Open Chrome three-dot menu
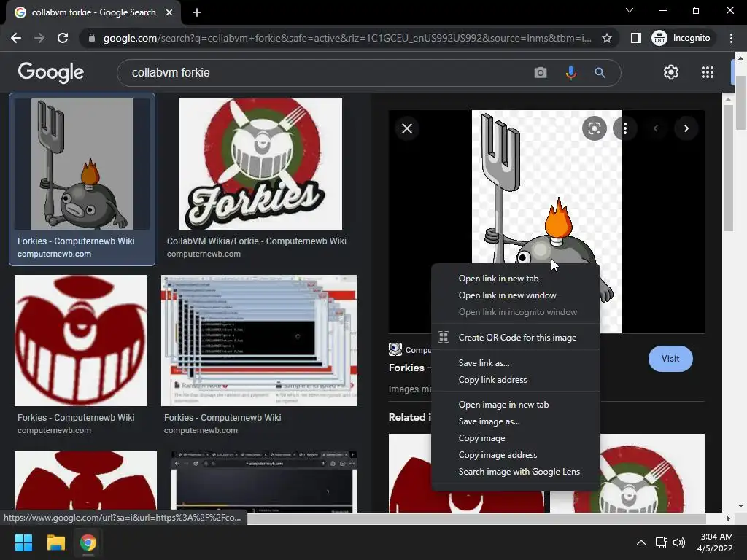The image size is (747, 560). pos(731,38)
